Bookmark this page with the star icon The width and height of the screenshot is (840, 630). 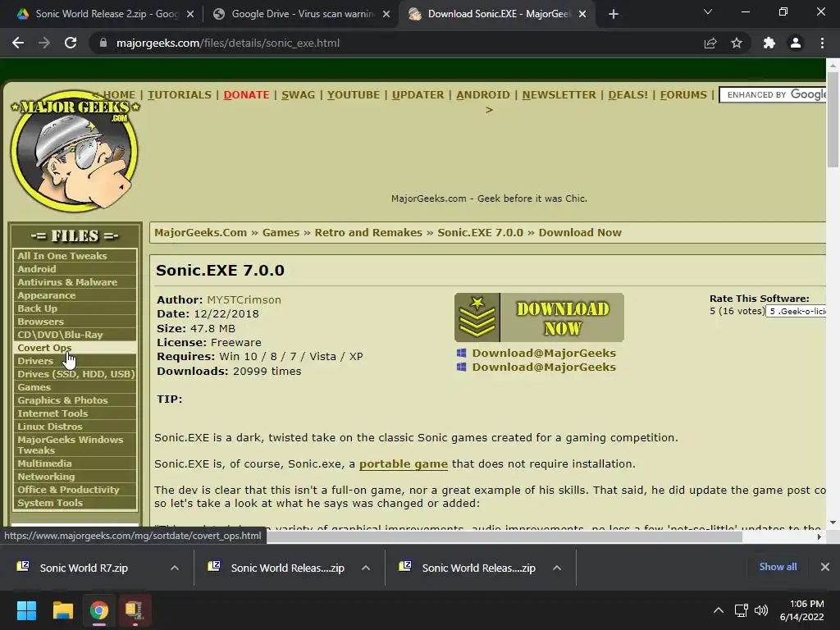tap(737, 43)
